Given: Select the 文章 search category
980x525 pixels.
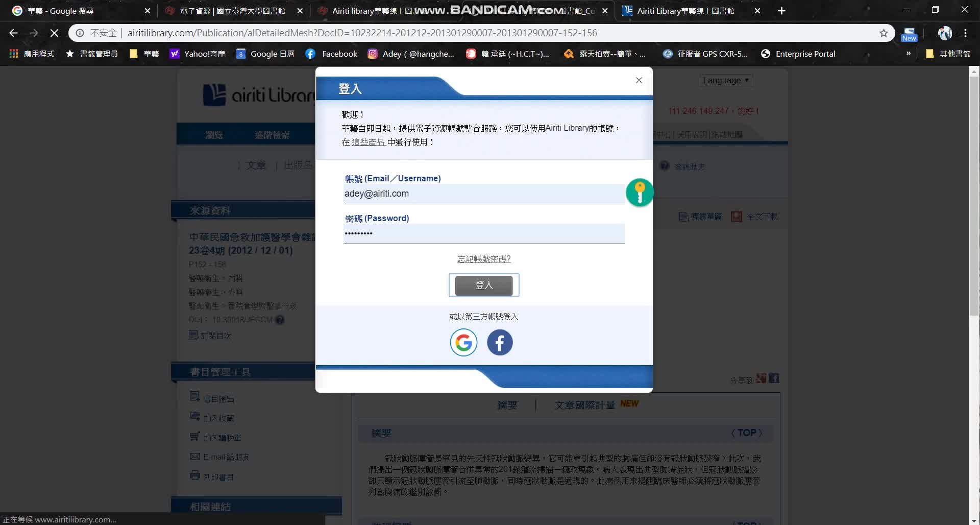Looking at the screenshot, I should coord(256,165).
